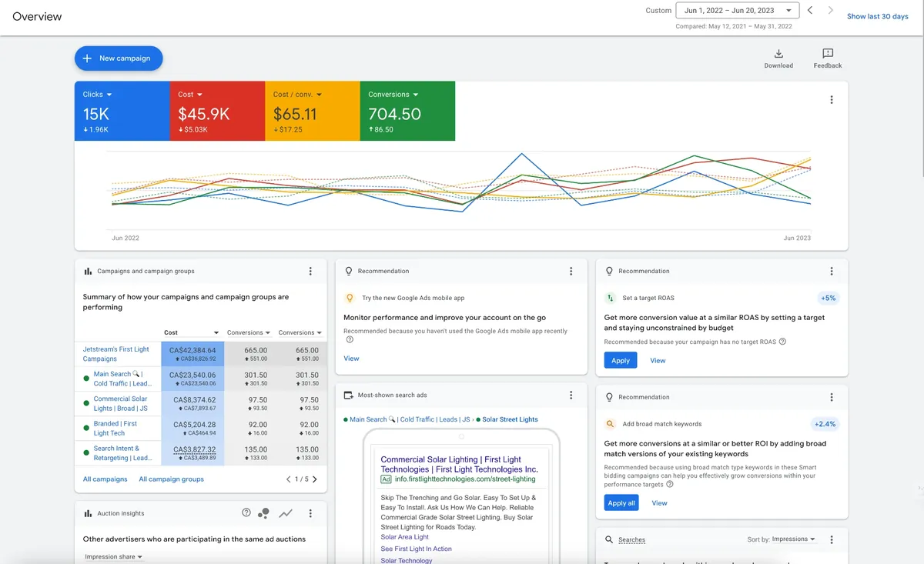Open Commercial Solar Lights campaign

click(121, 404)
